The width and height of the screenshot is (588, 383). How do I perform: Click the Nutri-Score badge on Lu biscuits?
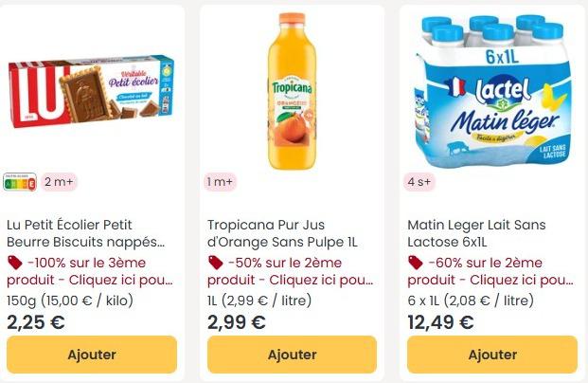[20, 181]
